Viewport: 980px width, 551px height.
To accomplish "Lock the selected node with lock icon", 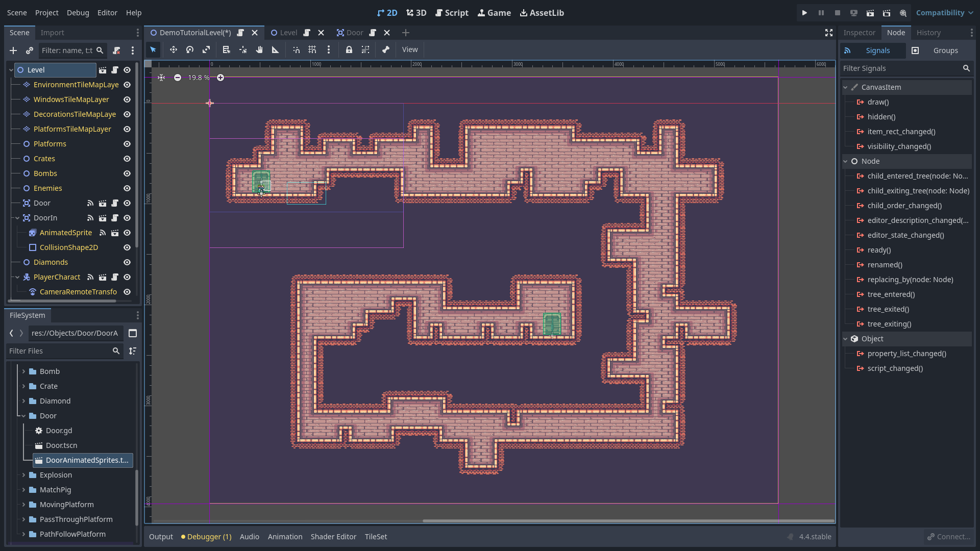I will [x=349, y=49].
